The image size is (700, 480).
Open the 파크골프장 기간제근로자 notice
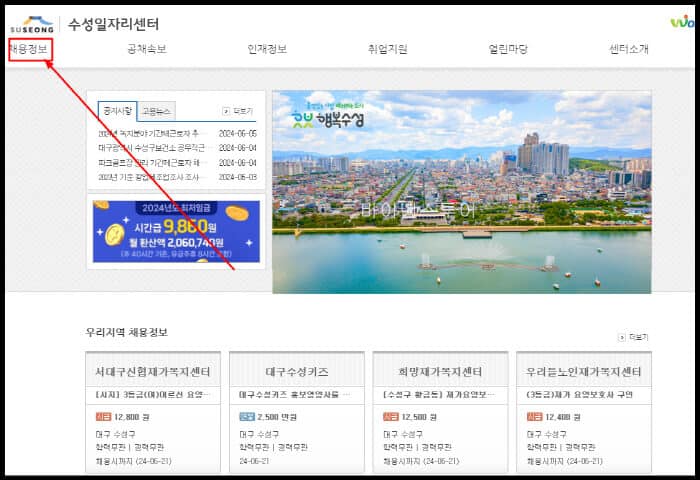[177, 163]
